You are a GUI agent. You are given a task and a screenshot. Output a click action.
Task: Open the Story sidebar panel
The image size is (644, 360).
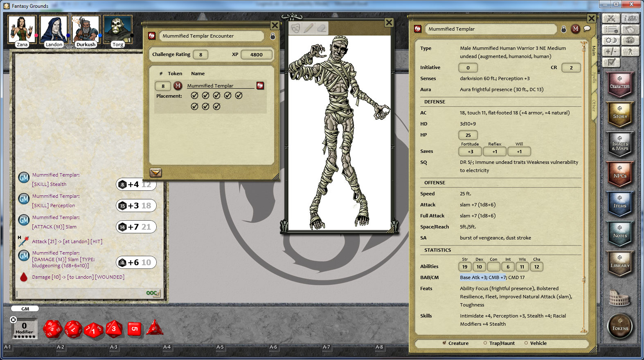coord(620,115)
